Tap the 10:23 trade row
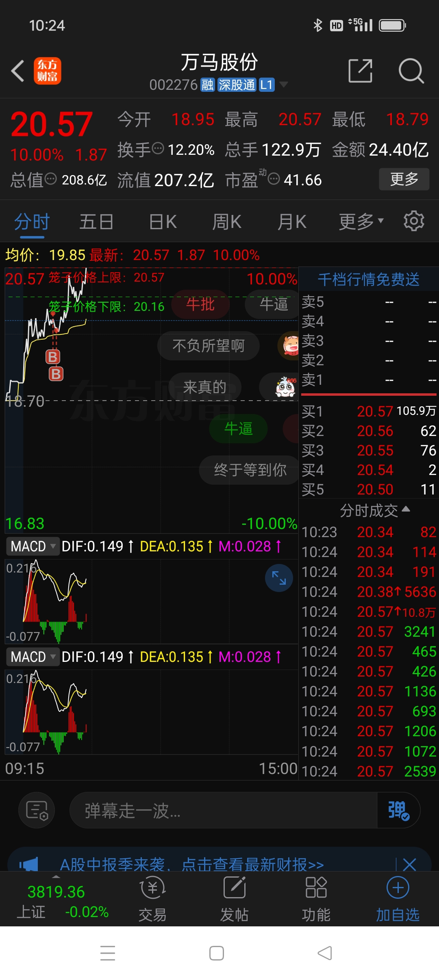The width and height of the screenshot is (439, 980). pos(369,532)
